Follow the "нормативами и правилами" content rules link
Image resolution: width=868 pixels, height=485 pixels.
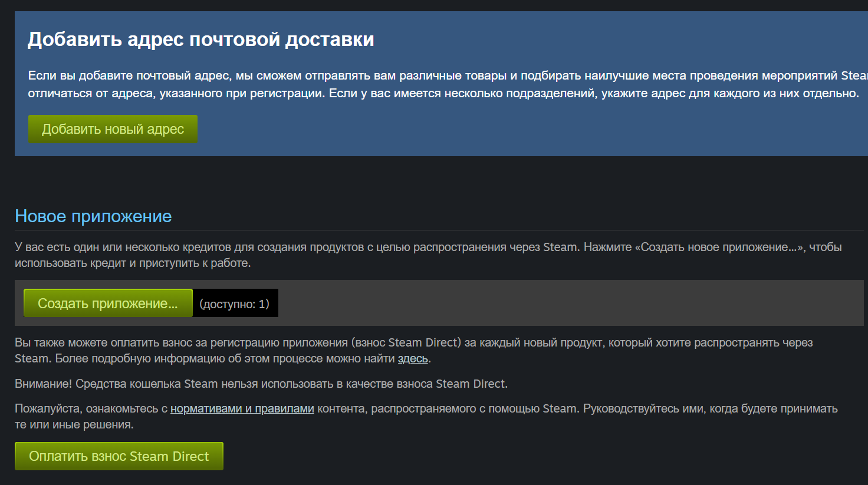(242, 408)
